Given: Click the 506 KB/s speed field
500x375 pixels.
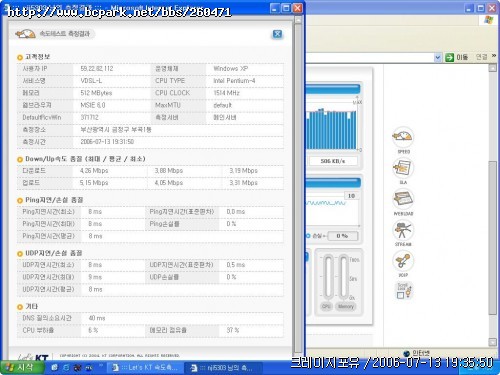Looking at the screenshot, I should click(x=333, y=161).
